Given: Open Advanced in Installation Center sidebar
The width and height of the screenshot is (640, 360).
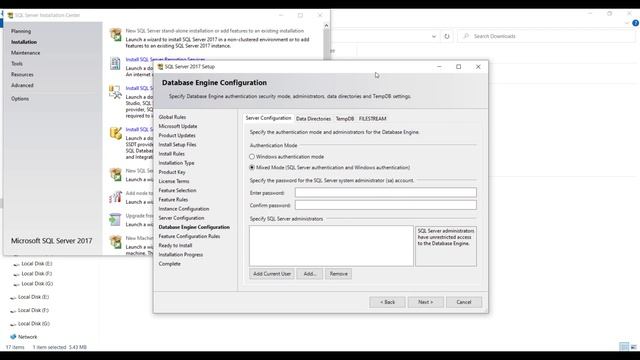Looking at the screenshot, I should 22,85.
